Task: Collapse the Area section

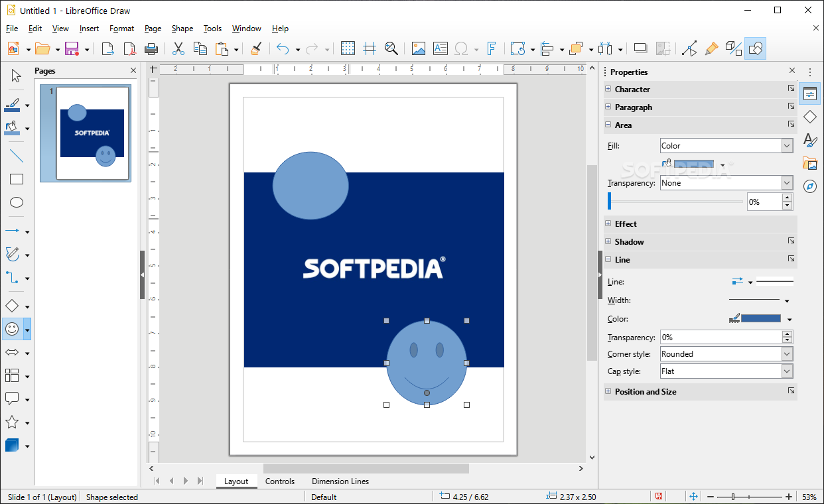Action: pos(608,125)
